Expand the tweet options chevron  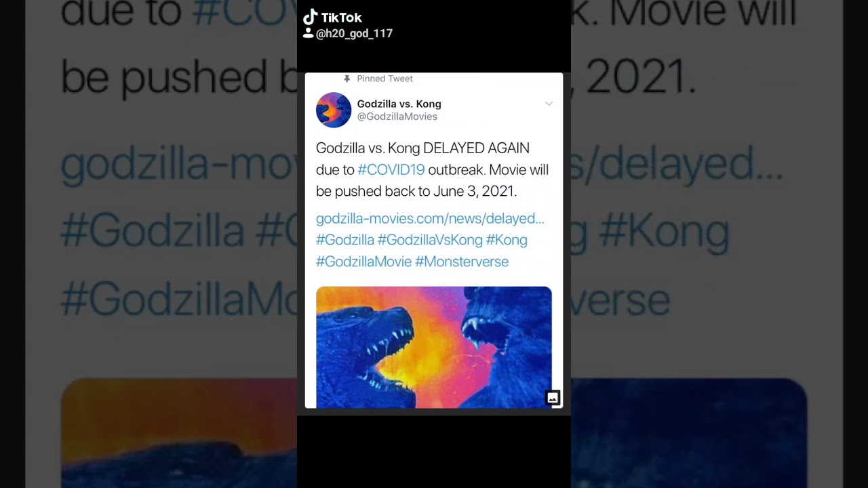(x=549, y=104)
